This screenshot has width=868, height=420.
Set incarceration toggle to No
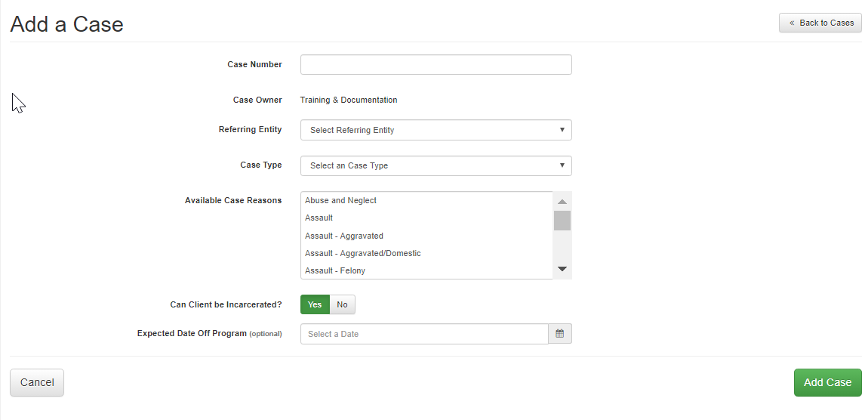[342, 304]
